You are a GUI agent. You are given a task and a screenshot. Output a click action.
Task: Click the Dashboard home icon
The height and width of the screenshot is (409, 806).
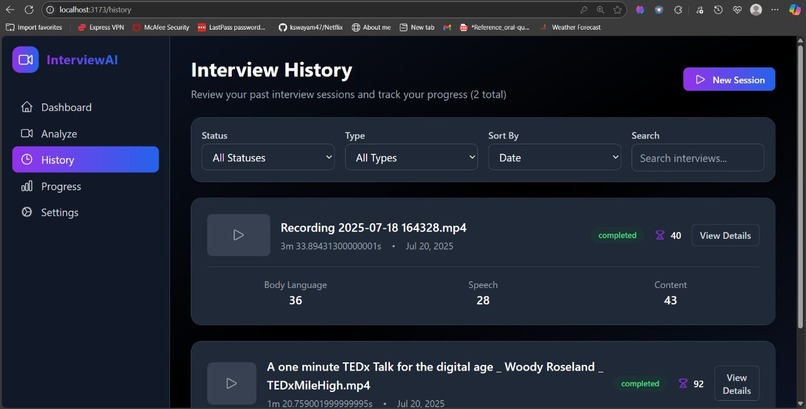(27, 107)
